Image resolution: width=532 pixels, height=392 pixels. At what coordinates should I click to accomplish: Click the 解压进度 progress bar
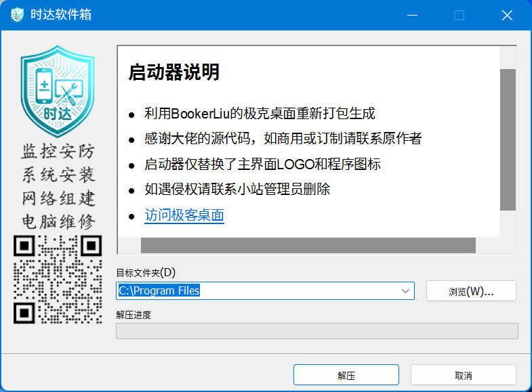coord(317,331)
